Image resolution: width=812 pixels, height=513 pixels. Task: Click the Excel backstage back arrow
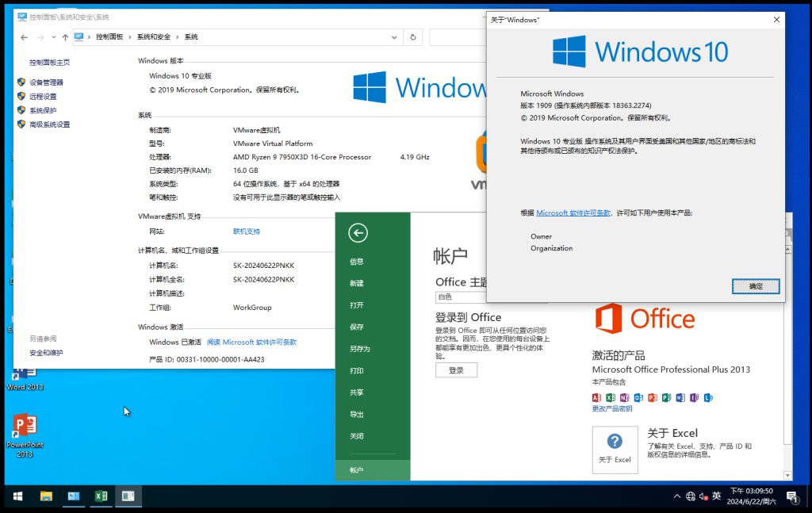coord(358,232)
